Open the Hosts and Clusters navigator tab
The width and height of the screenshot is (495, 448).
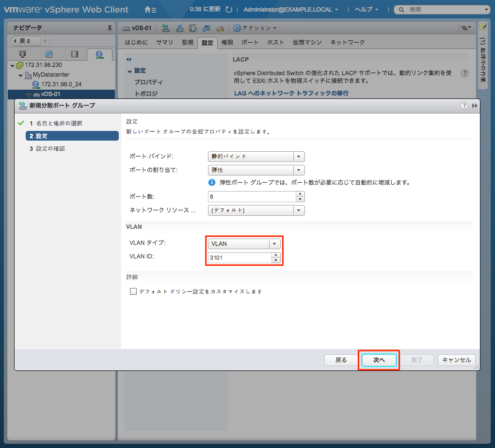22,54
